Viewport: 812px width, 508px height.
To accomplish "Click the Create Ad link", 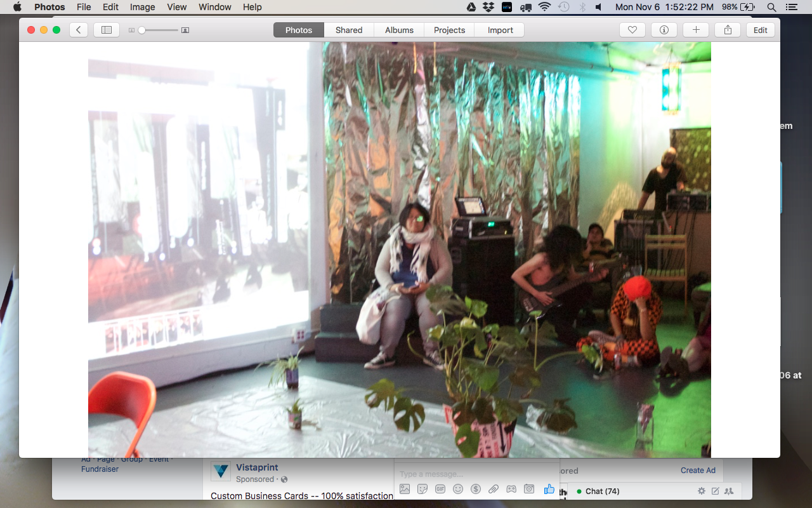I will [698, 471].
